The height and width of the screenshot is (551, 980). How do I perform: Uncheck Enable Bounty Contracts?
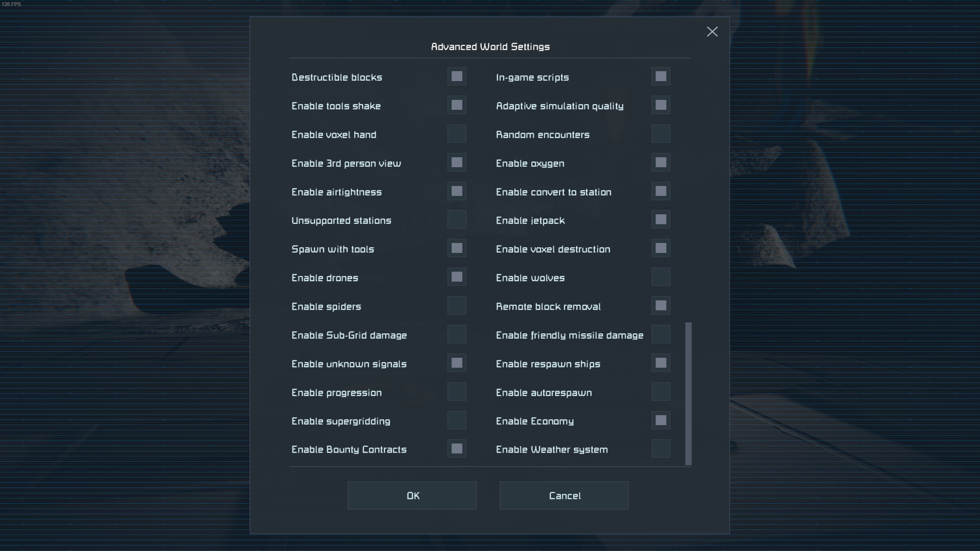(x=457, y=449)
